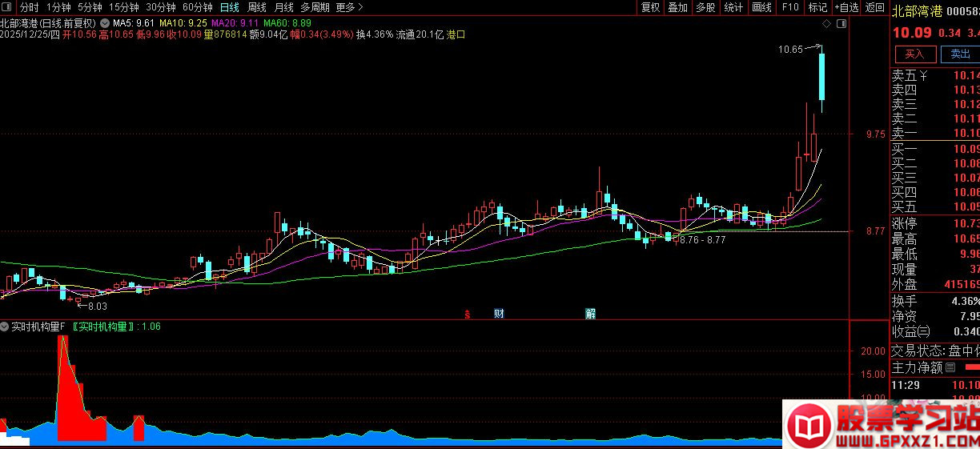Click the 港口 sector label
980x449 pixels.
coord(456,34)
